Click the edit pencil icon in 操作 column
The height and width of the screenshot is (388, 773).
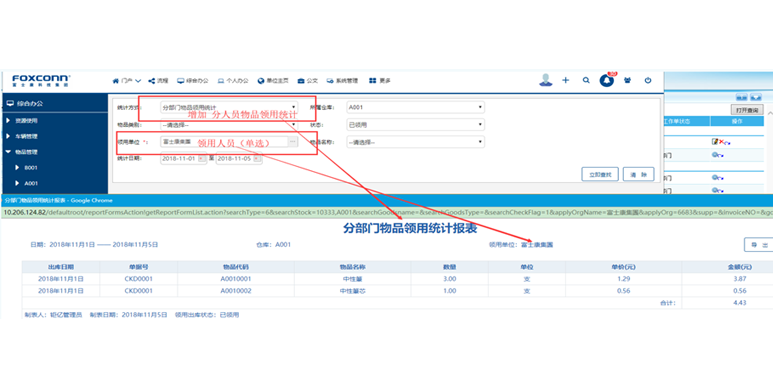point(715,141)
